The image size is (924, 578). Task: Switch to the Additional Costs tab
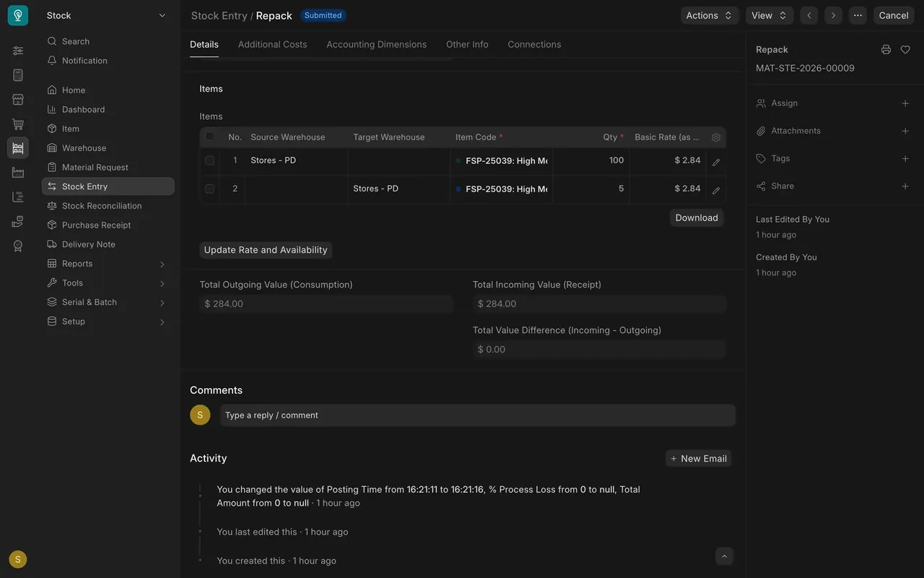click(x=273, y=44)
